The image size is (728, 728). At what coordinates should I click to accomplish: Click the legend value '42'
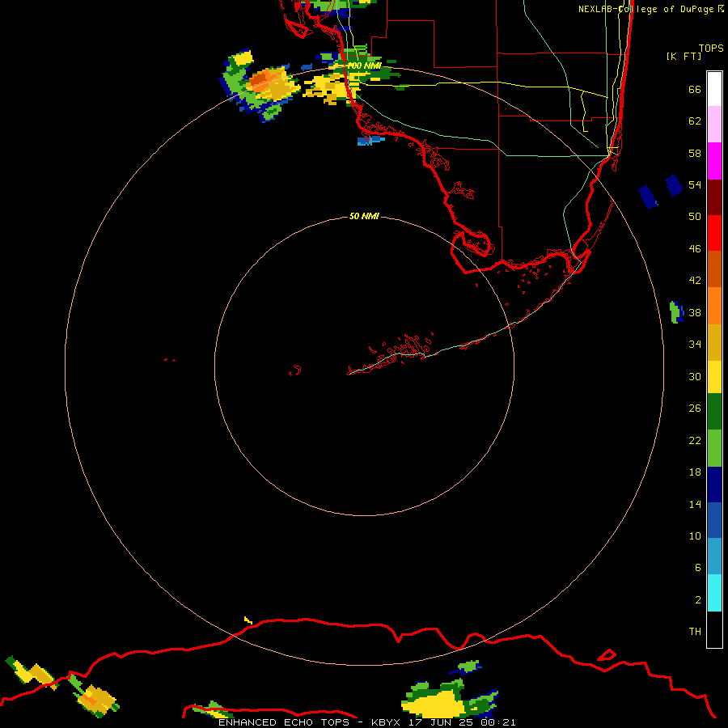[695, 281]
